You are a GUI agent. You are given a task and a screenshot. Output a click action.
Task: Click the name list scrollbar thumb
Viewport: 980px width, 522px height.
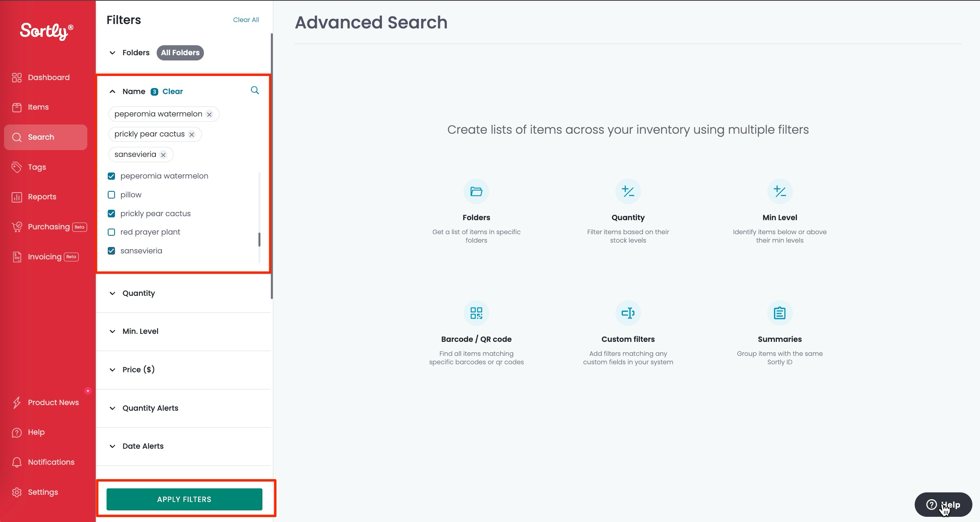259,239
